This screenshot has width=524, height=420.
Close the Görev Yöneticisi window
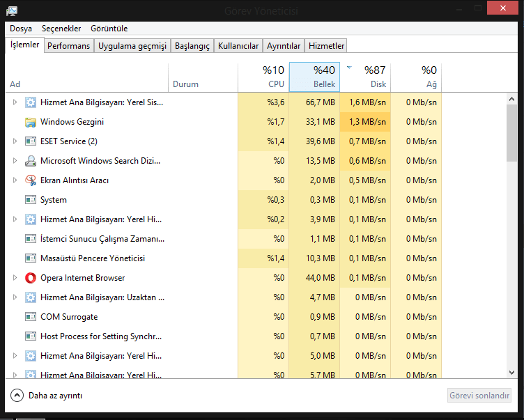502,8
